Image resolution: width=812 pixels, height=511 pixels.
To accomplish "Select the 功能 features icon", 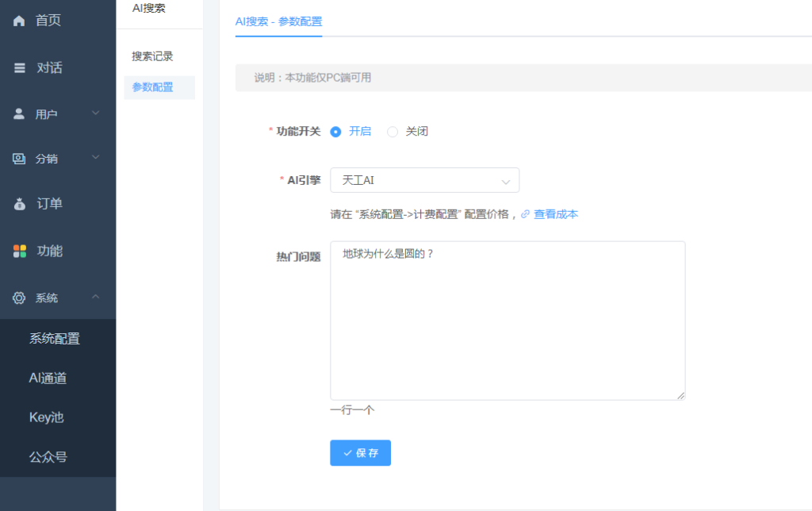I will click(x=18, y=250).
